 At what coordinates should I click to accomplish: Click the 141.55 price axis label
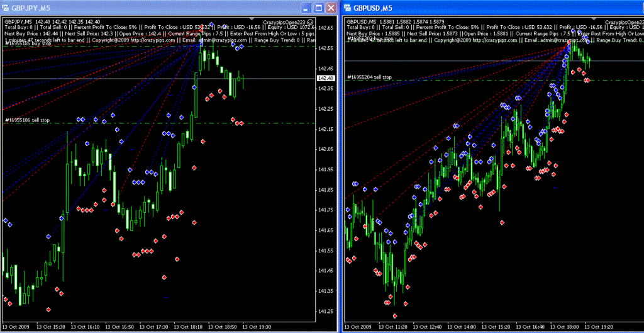click(326, 251)
